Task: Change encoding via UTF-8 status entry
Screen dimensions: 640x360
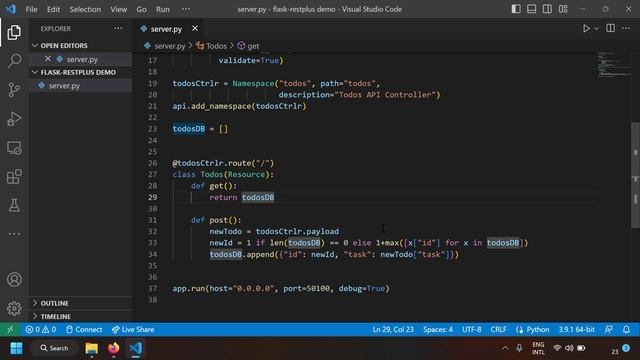Action: pyautogui.click(x=471, y=329)
